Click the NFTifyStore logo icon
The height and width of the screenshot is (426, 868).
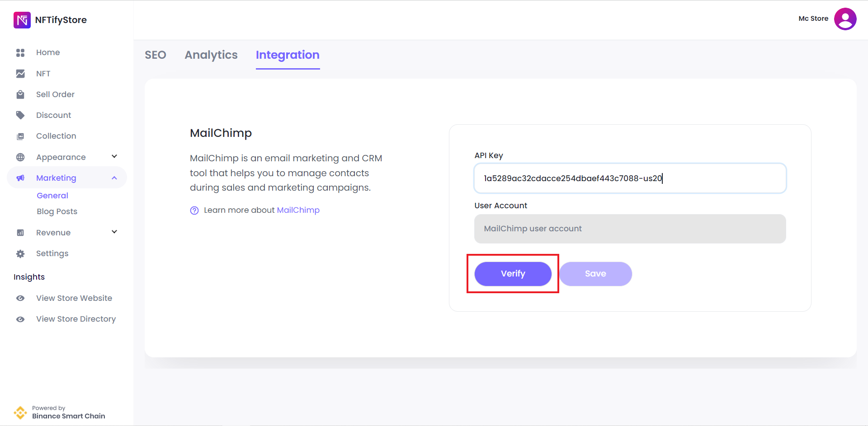point(22,20)
